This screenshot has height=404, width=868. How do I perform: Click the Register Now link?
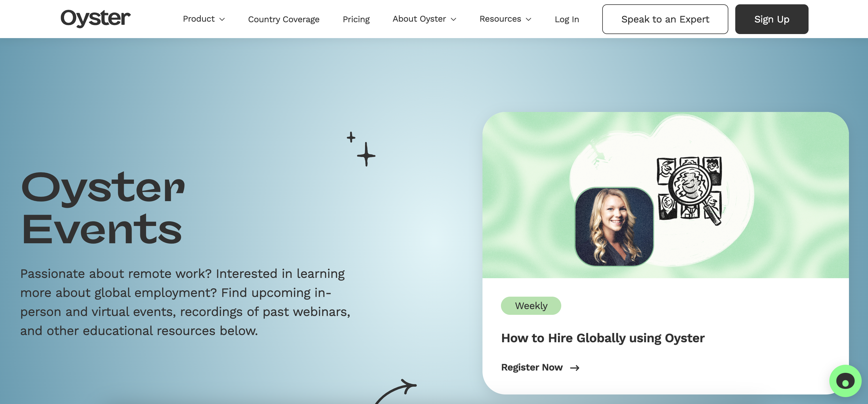pos(532,367)
